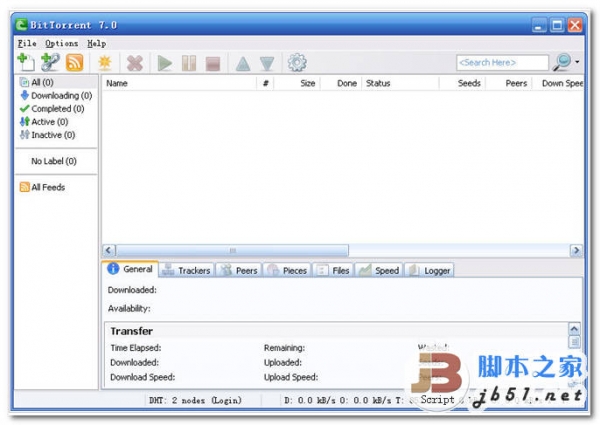The height and width of the screenshot is (425, 600).
Task: Sort by the Down Speed column header
Action: click(558, 83)
